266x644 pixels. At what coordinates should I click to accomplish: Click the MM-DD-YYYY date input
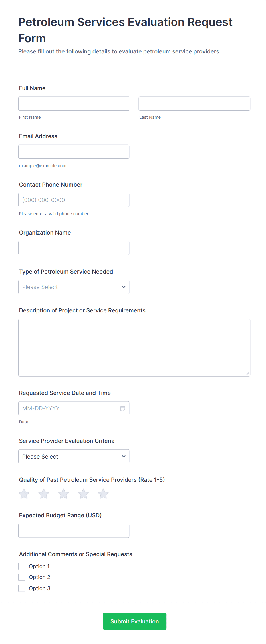[69, 408]
